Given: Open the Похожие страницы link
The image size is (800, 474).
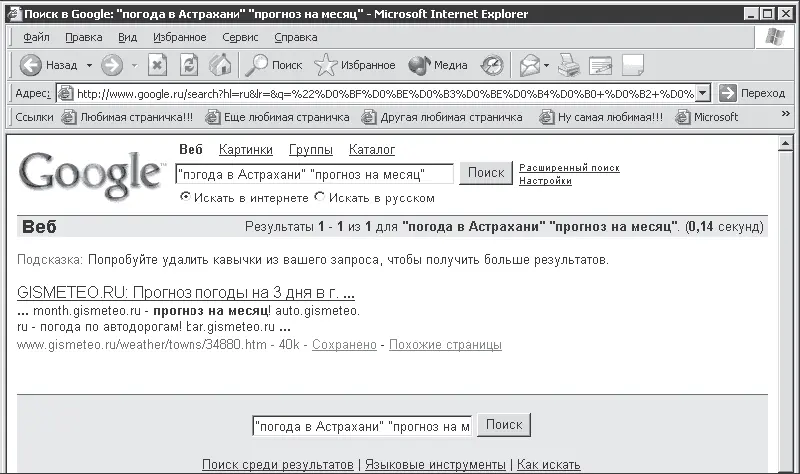Looking at the screenshot, I should coord(445,345).
